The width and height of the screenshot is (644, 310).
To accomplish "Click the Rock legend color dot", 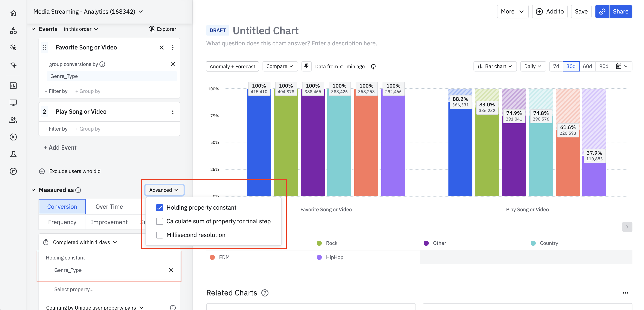I will coord(319,243).
